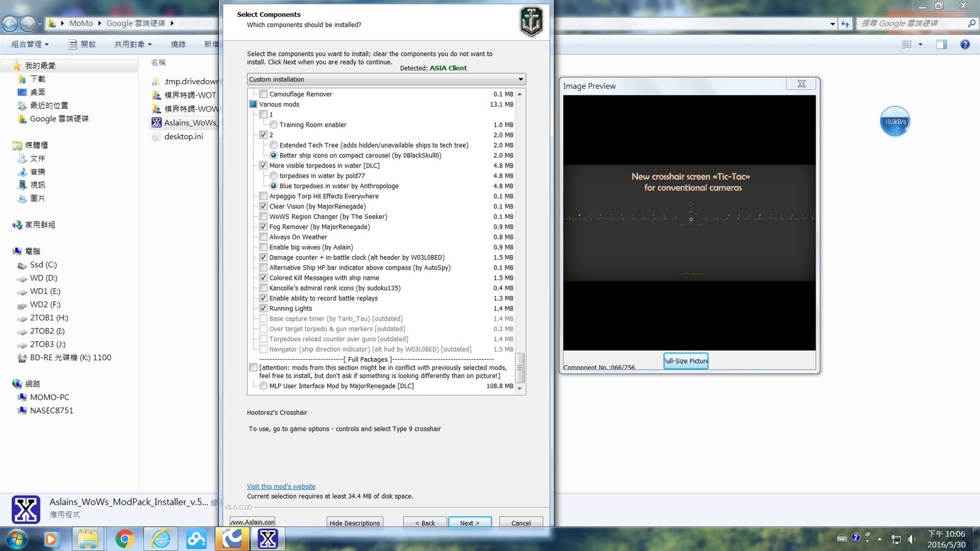Open the Explorer view options dropdown arrow
This screenshot has width=980, height=551.
point(920,45)
